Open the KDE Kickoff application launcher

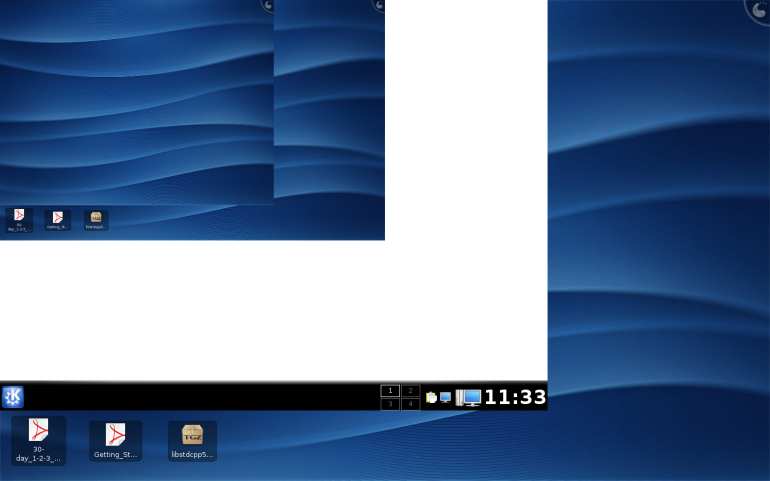pos(13,397)
